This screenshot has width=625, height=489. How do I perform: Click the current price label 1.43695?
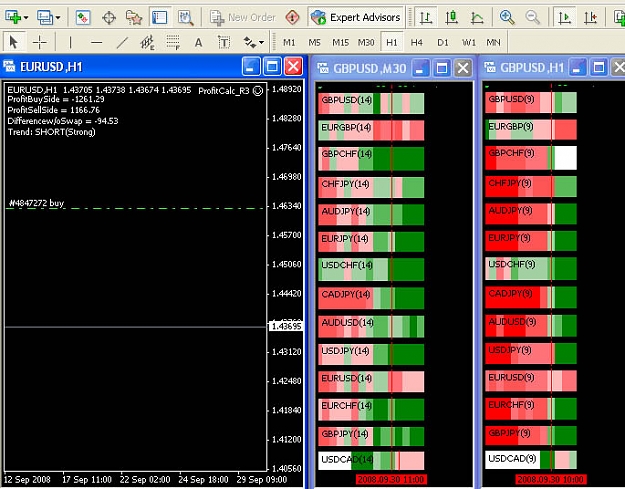(x=286, y=326)
